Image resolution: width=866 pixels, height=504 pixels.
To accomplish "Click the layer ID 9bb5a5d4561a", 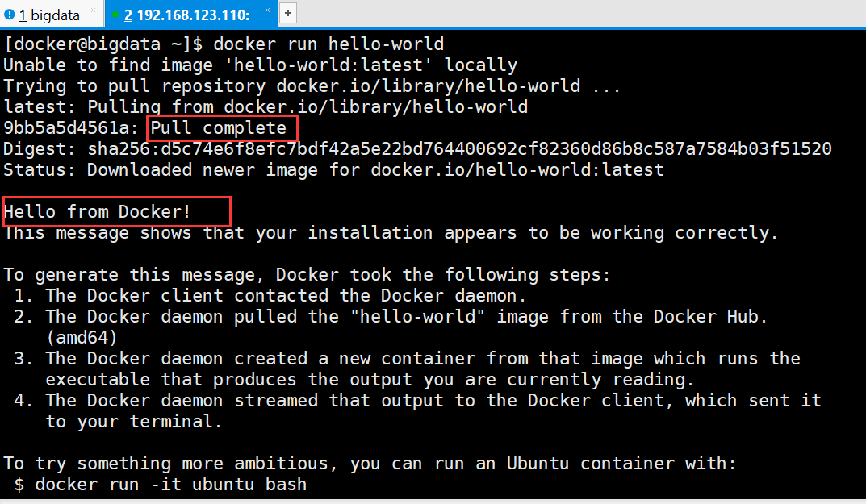I will pyautogui.click(x=66, y=128).
